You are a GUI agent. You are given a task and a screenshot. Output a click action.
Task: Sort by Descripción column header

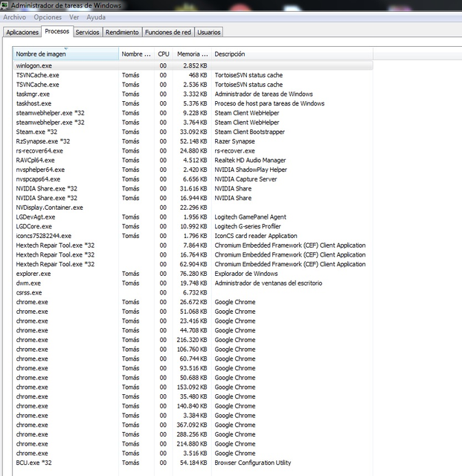[x=292, y=54]
